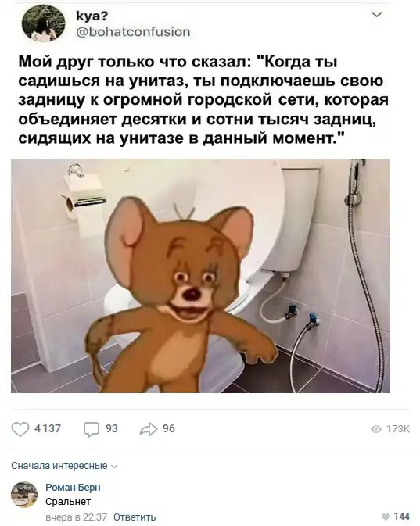Click comment like count 144
This screenshot has width=420, height=526.
tap(401, 517)
